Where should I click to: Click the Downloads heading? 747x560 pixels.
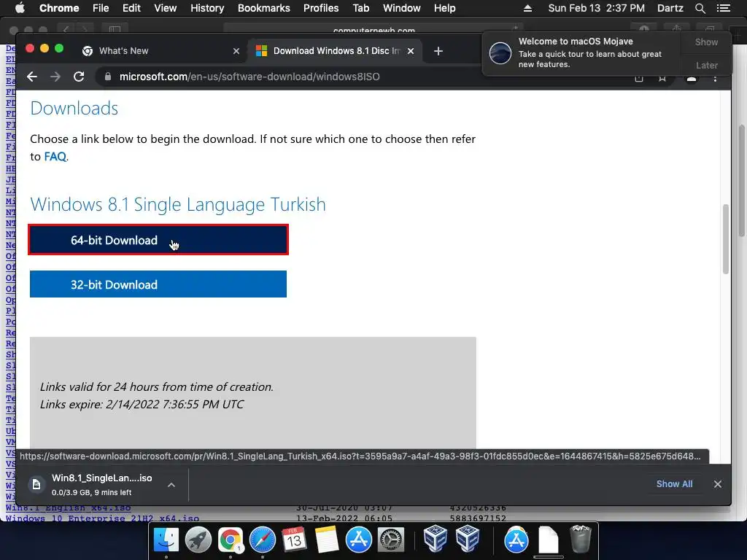(74, 108)
